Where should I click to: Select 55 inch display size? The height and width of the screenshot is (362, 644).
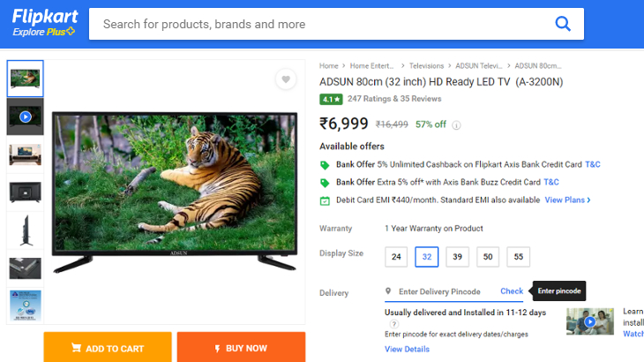[x=518, y=257]
